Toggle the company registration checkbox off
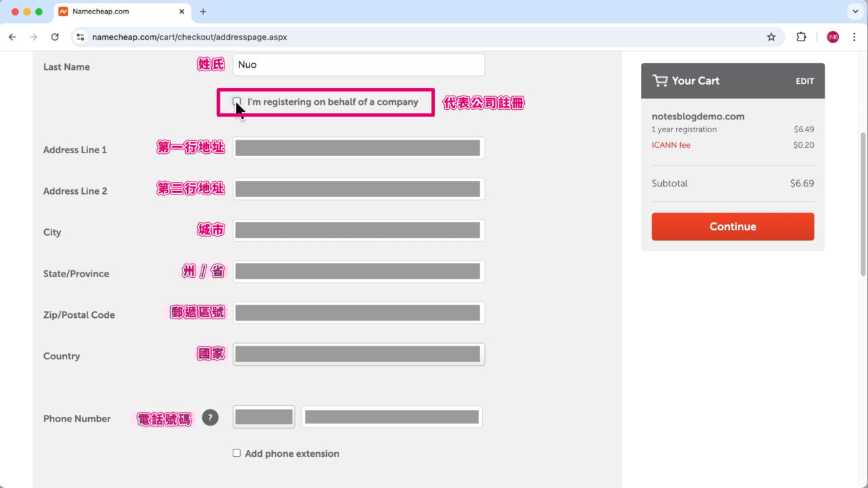Screen dimensions: 868x488 (237, 102)
